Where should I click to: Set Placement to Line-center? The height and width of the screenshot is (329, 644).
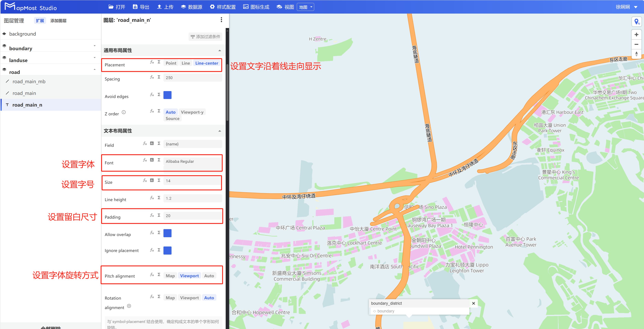(x=207, y=63)
